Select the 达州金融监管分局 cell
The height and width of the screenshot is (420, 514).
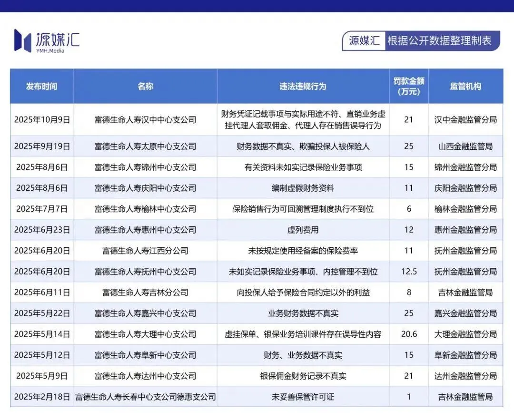tap(465, 376)
